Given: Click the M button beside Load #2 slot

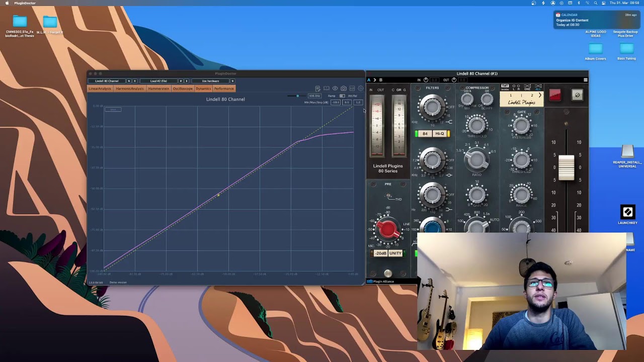Looking at the screenshot, I should pyautogui.click(x=181, y=81).
